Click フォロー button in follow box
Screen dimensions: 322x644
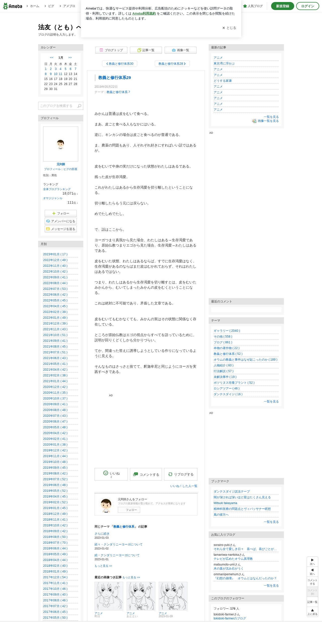pyautogui.click(x=129, y=510)
